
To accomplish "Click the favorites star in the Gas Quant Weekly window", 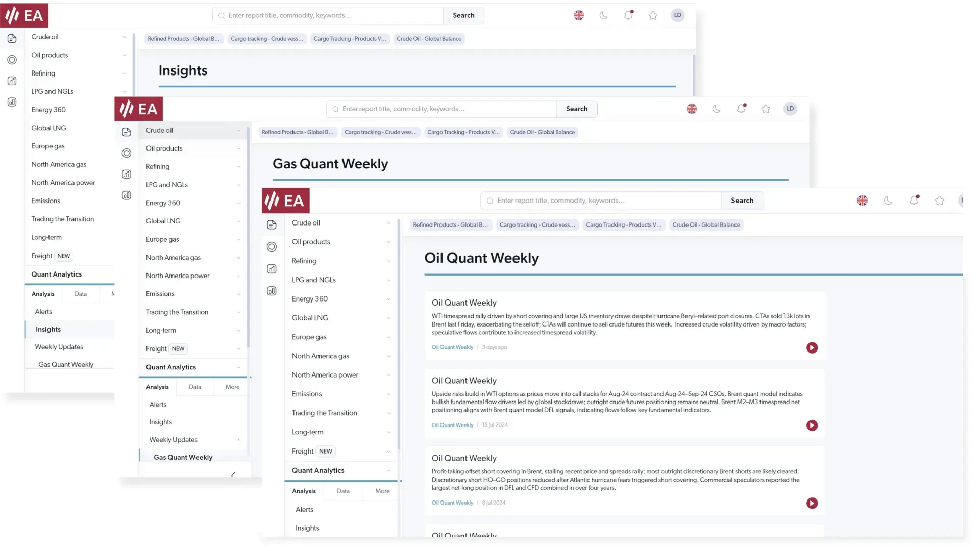I will pyautogui.click(x=766, y=109).
